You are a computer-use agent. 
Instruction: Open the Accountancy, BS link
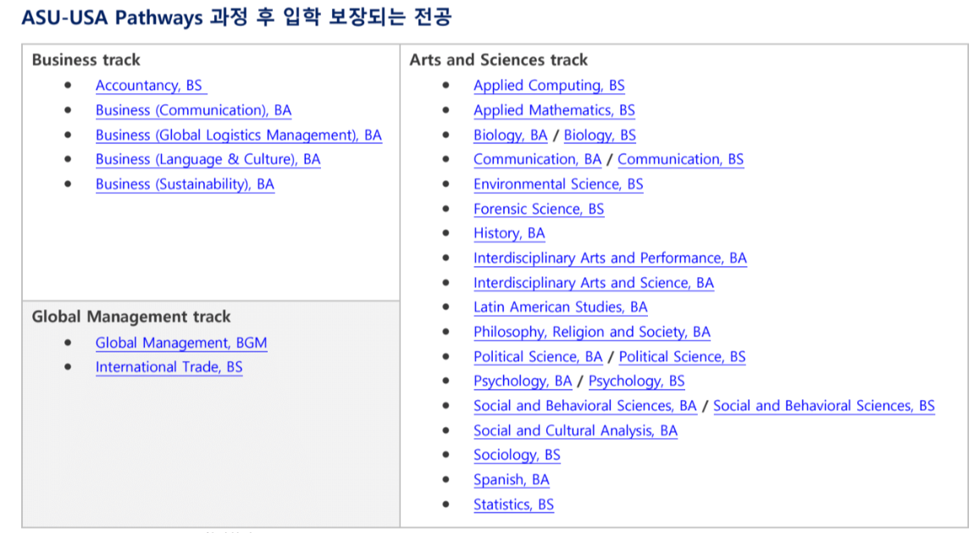coord(149,86)
